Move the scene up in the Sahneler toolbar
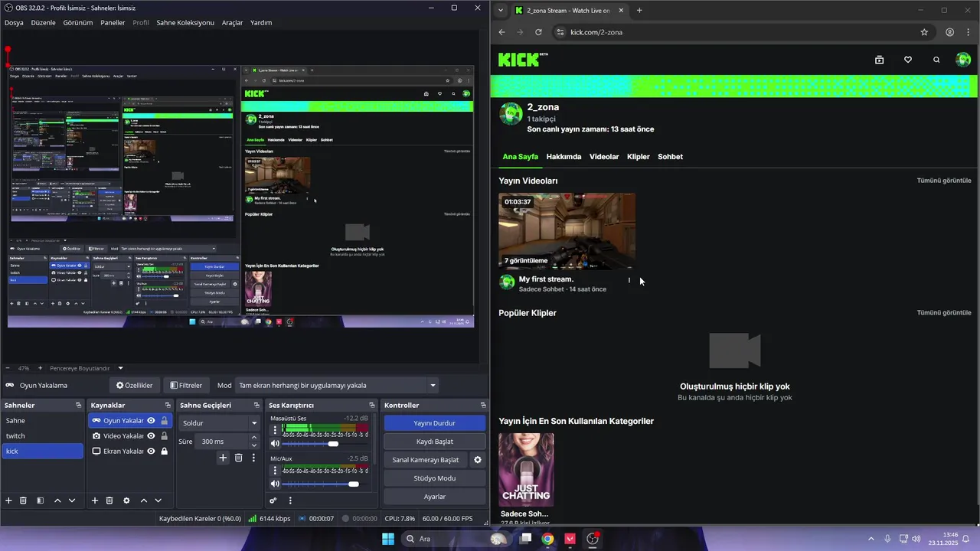 pyautogui.click(x=57, y=500)
